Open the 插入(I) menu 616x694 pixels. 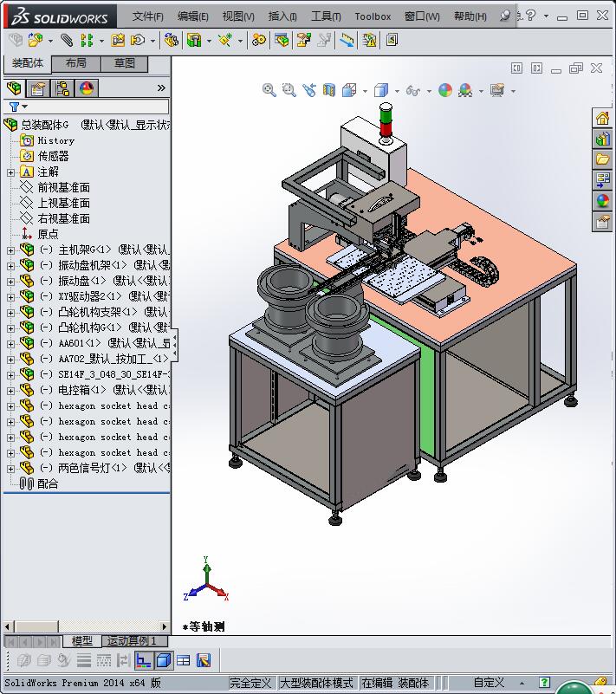(x=282, y=16)
